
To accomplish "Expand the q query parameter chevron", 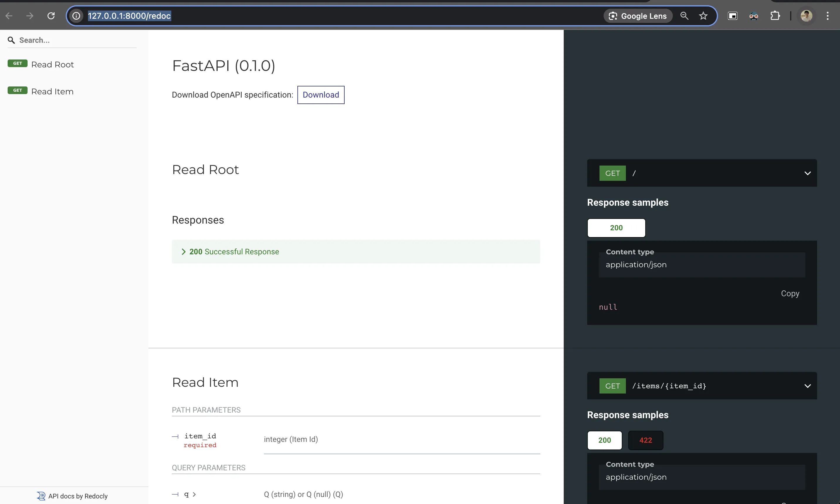I will [x=194, y=495].
